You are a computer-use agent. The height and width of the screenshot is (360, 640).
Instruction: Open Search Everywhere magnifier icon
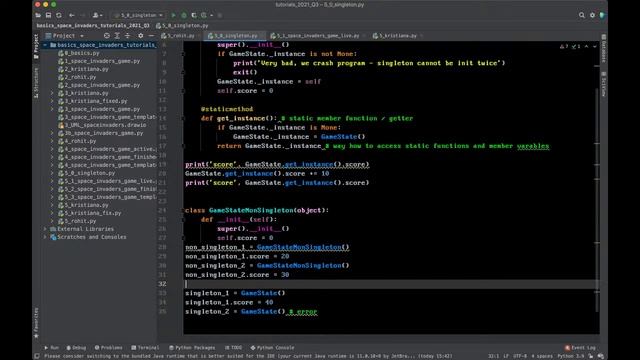(x=582, y=15)
